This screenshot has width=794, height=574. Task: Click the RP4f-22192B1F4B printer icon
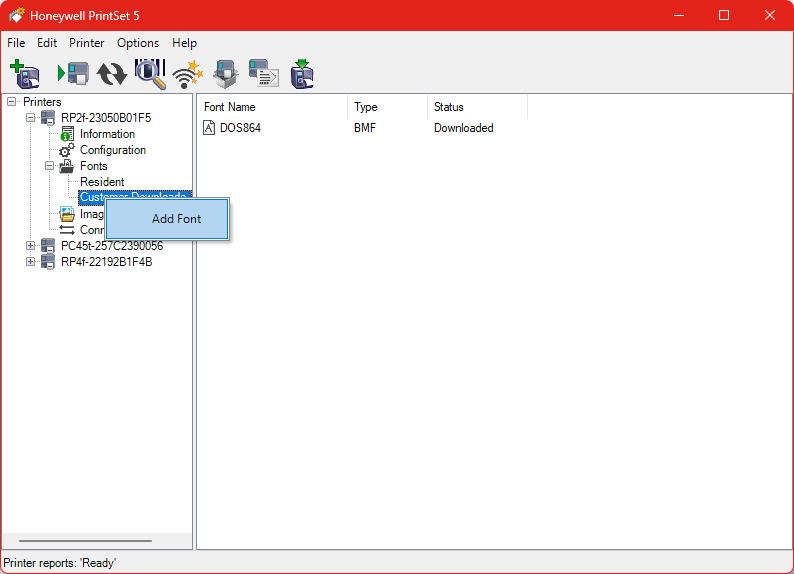click(48, 262)
